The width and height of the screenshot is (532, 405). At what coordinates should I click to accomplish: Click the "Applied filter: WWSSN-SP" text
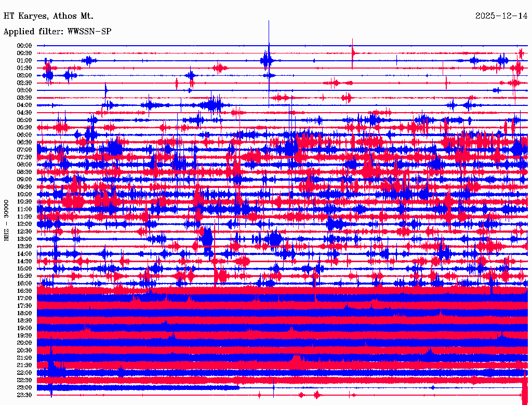pyautogui.click(x=57, y=32)
